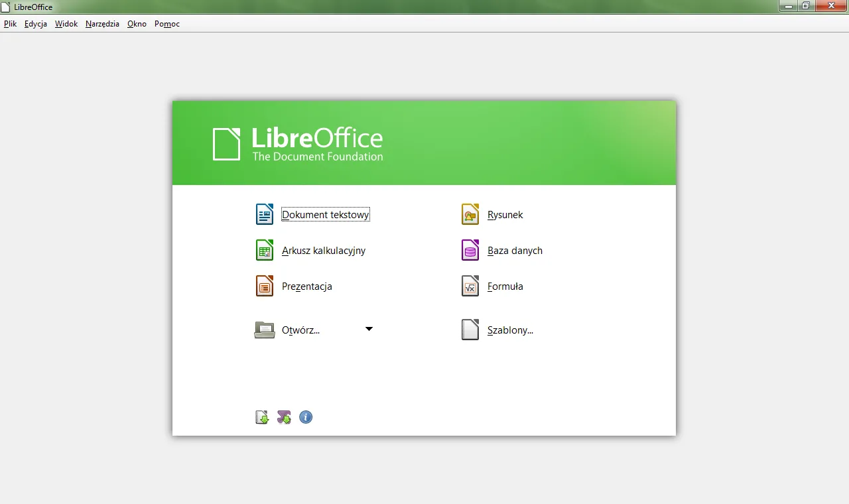Open the Widok menu
This screenshot has height=504, width=849.
click(66, 24)
